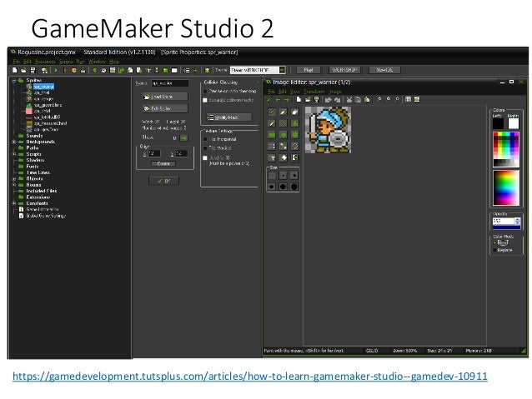Click the save project icon in main toolbar
This screenshot has width=532, height=399.
33,70
